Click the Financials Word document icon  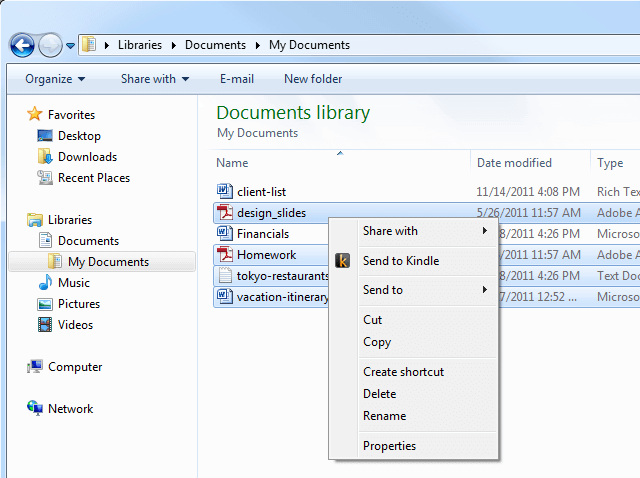224,233
